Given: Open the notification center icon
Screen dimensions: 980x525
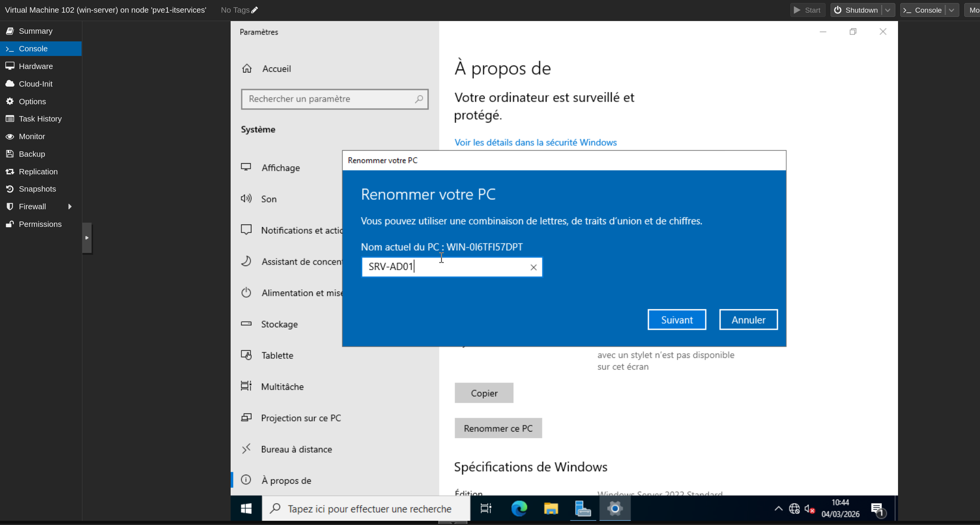Looking at the screenshot, I should coord(877,509).
